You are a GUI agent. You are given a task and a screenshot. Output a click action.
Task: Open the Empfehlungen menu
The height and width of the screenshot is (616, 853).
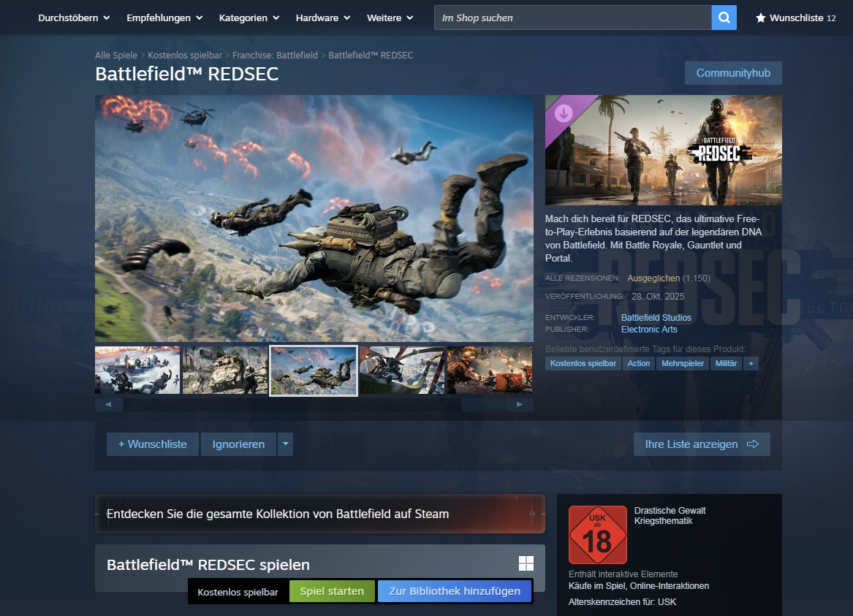(164, 18)
